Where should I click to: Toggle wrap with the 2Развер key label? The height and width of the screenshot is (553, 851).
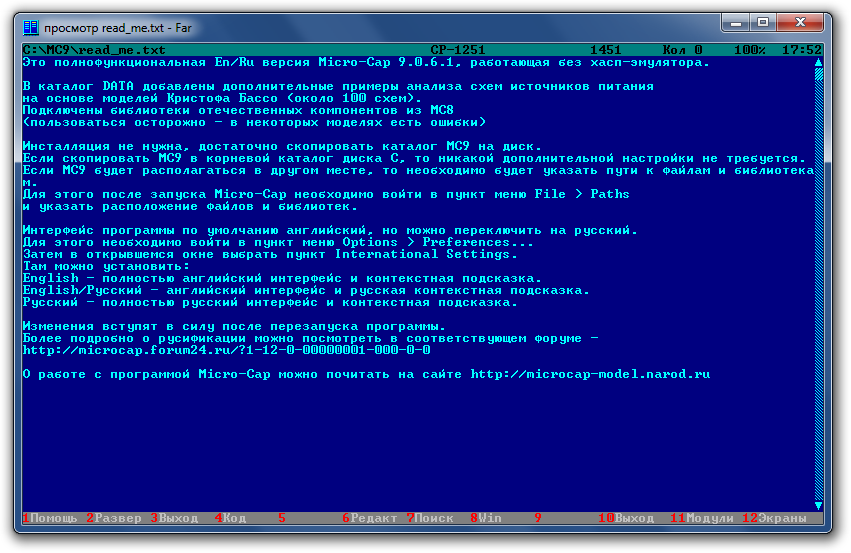(114, 518)
